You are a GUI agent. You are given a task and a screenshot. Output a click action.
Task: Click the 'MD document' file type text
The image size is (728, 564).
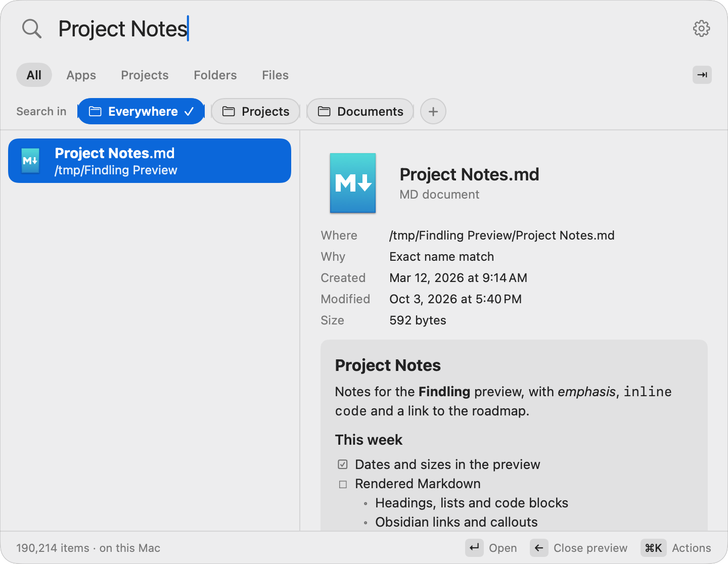(439, 195)
